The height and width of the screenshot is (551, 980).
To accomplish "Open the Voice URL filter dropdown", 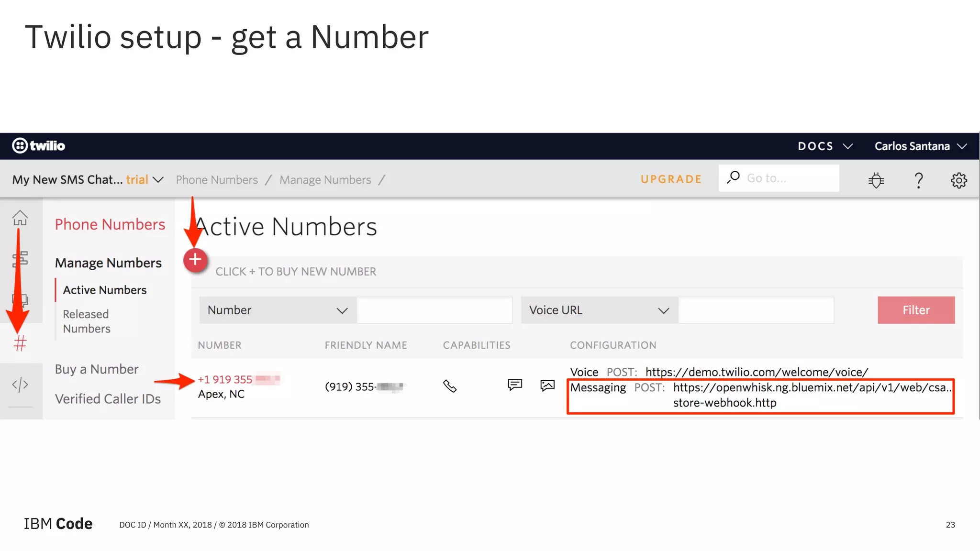I will pyautogui.click(x=600, y=310).
